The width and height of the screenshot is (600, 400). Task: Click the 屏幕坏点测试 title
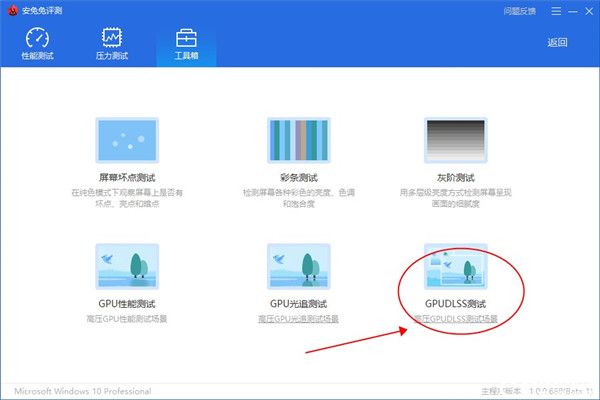point(127,178)
